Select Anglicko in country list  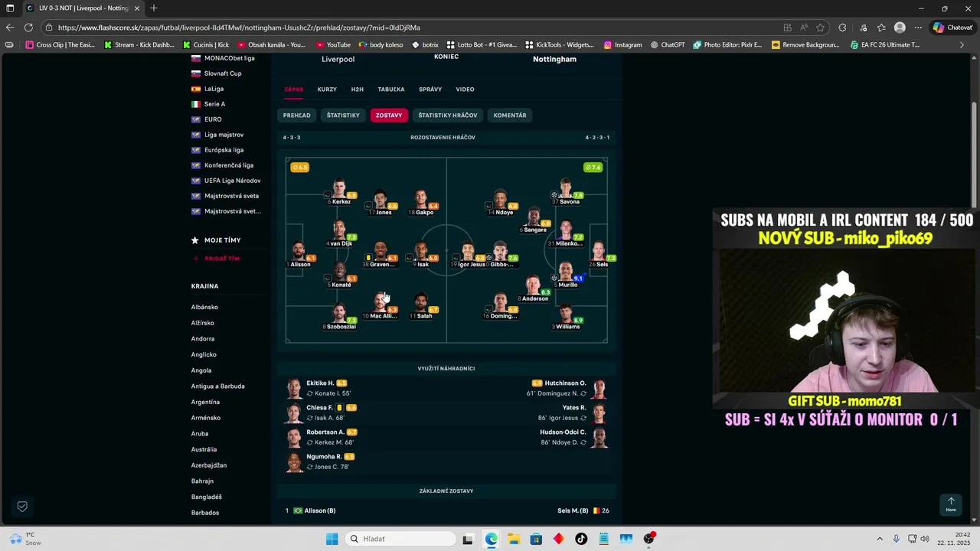pos(204,354)
